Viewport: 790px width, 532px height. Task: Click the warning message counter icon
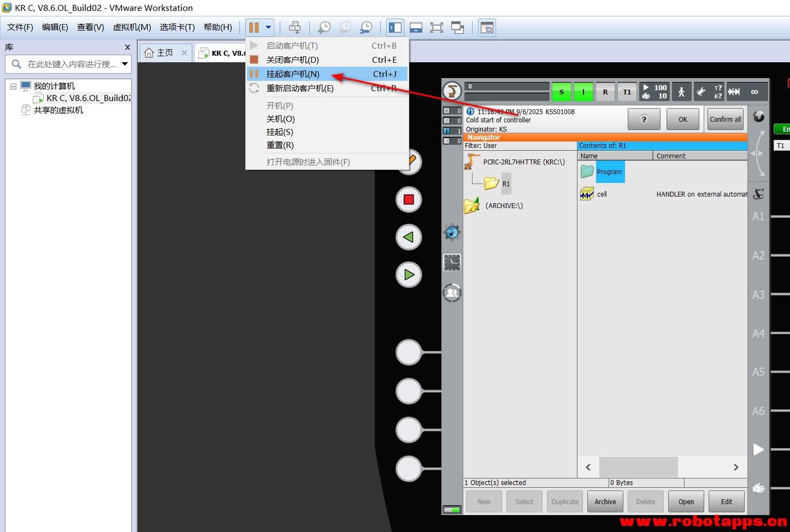pyautogui.click(x=452, y=121)
